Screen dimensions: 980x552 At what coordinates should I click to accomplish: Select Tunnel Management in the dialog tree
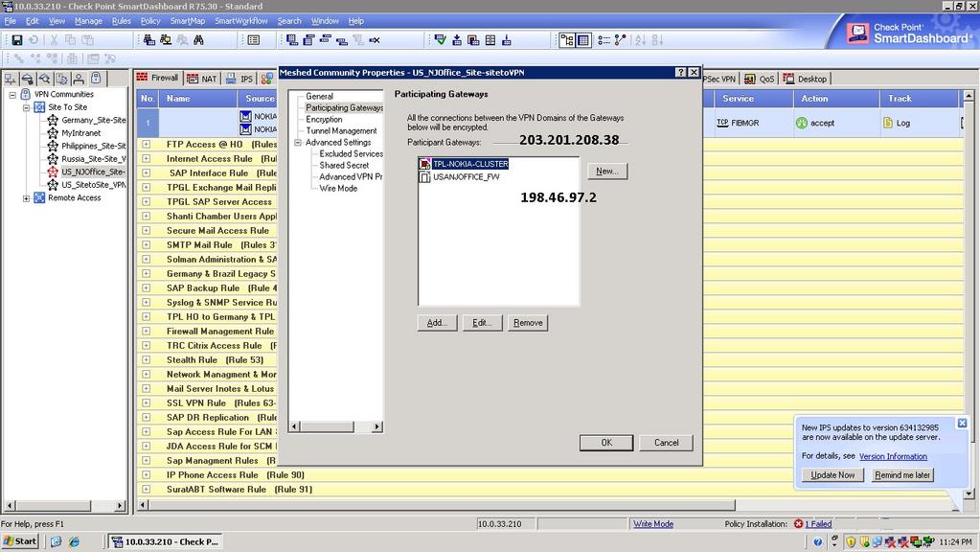[341, 131]
